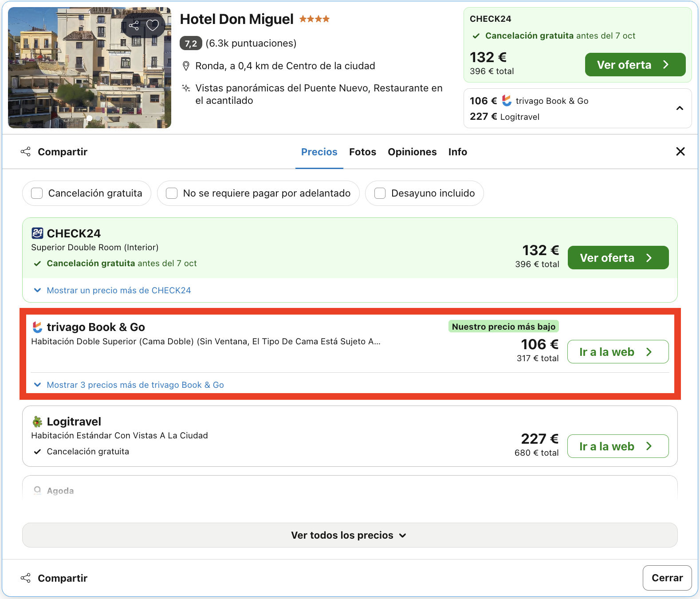Click Ir a la web for Logitravel

618,446
